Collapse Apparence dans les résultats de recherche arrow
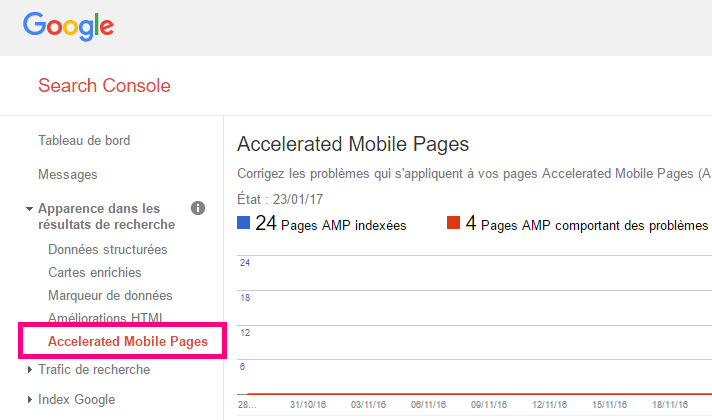This screenshot has height=420, width=712. (30, 209)
